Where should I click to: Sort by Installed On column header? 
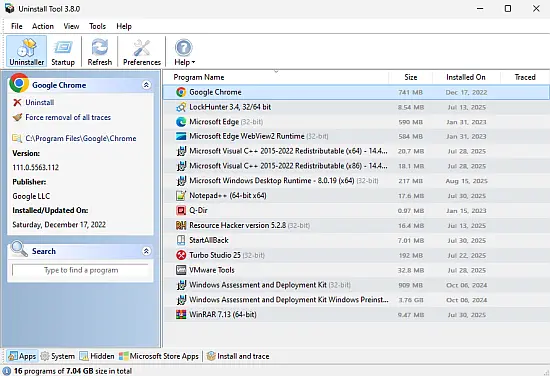click(x=466, y=77)
